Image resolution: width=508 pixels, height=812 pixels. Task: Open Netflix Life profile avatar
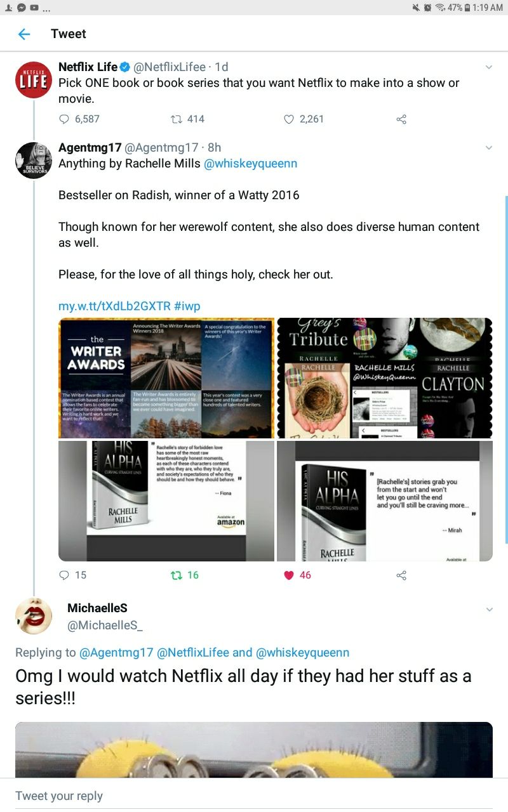[33, 80]
